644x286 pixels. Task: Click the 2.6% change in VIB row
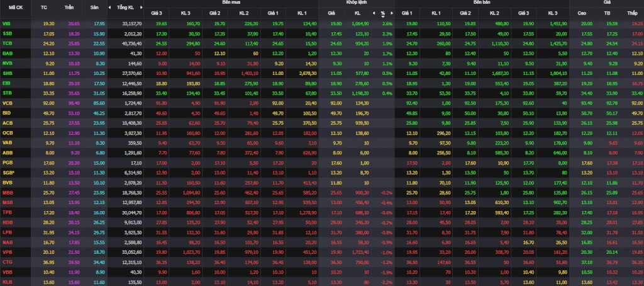387,23
